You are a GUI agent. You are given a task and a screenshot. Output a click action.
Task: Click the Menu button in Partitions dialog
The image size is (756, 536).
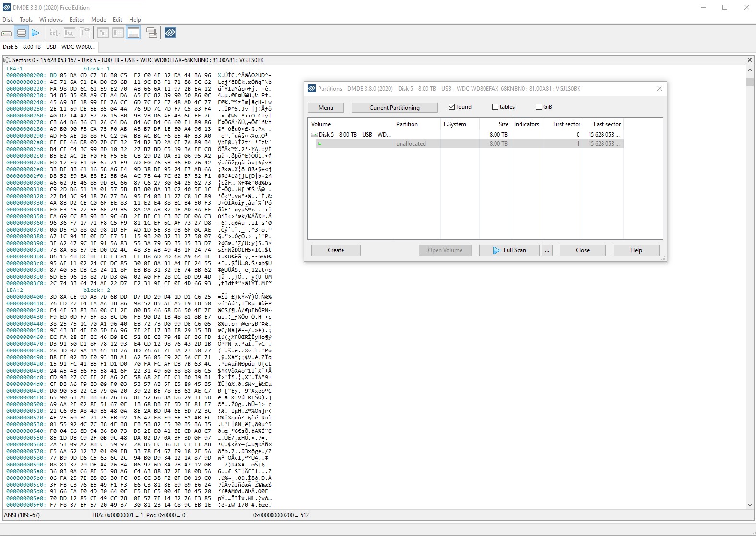326,108
